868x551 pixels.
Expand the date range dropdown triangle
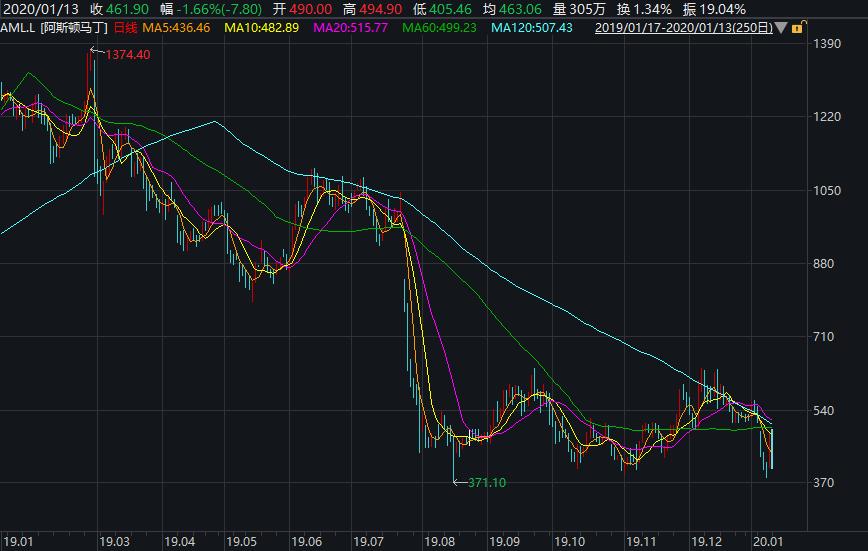(779, 28)
